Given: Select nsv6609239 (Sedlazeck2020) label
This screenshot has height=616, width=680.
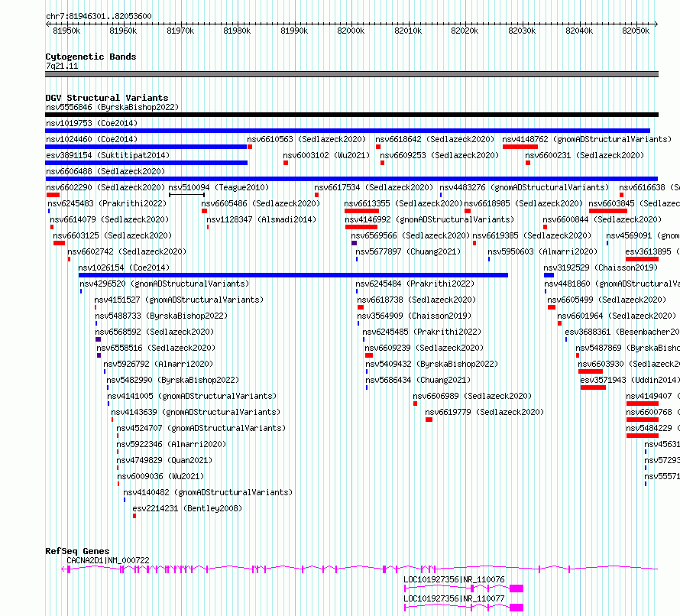Looking at the screenshot, I should [424, 348].
